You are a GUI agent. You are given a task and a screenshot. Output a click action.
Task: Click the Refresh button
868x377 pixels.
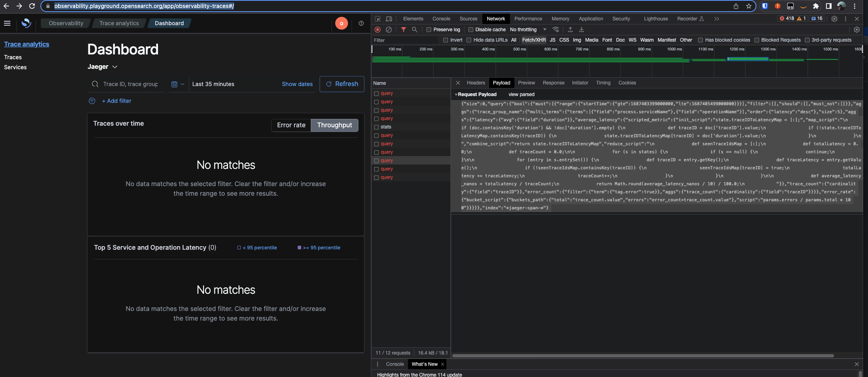pos(342,84)
